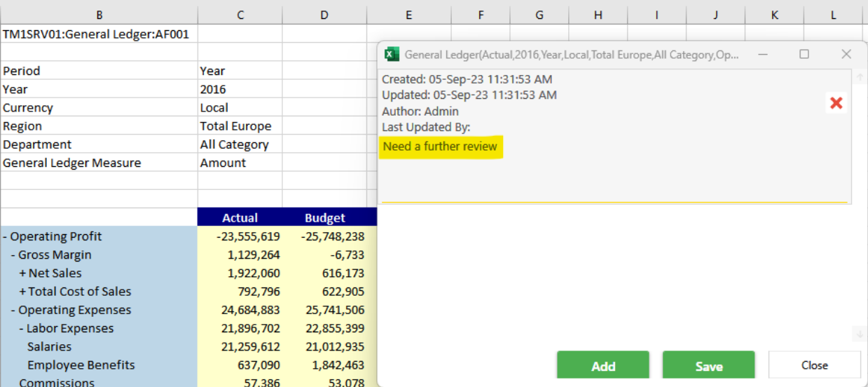Select column D header

pyautogui.click(x=324, y=14)
